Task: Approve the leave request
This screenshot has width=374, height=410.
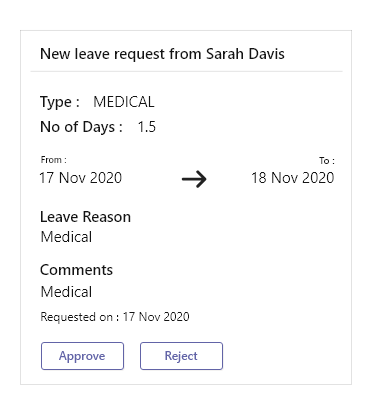Action: (x=82, y=356)
